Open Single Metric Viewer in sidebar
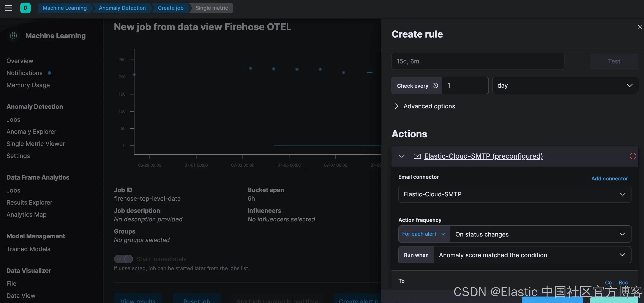Viewport: 644px width, 303px height. [x=36, y=144]
